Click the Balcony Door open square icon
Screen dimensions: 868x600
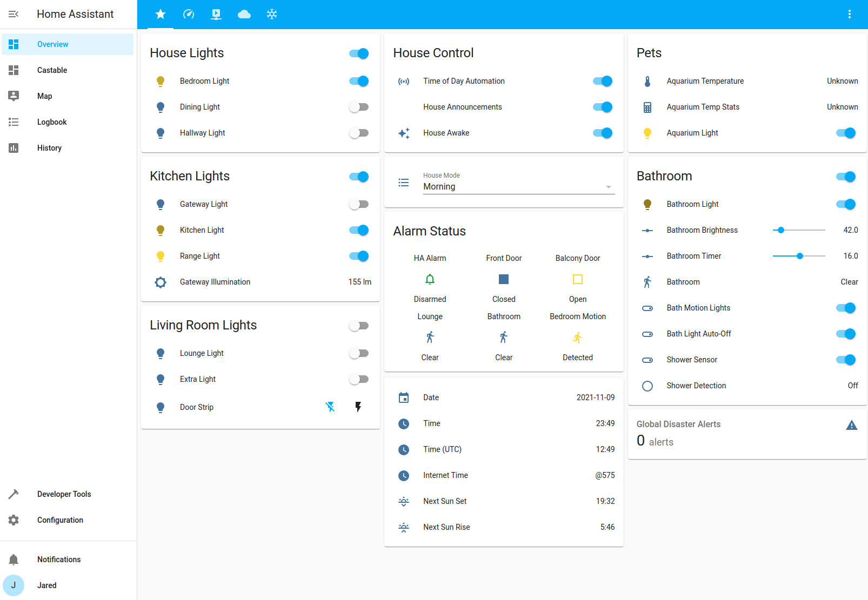tap(577, 279)
